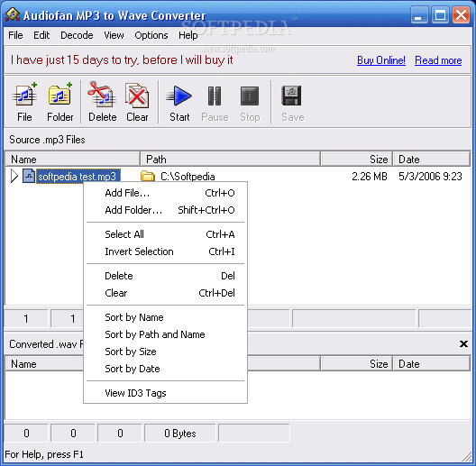
Task: Click the C:\Softpedia path text
Action: 188,177
